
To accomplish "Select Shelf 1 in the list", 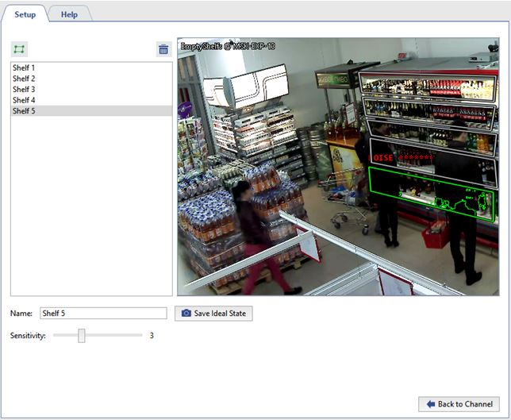I will [x=24, y=68].
